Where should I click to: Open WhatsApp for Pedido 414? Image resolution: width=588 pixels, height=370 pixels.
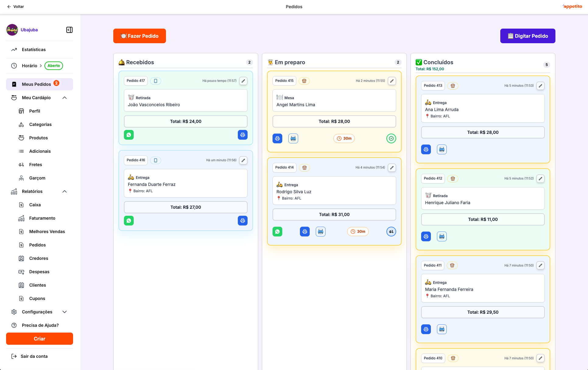click(277, 232)
